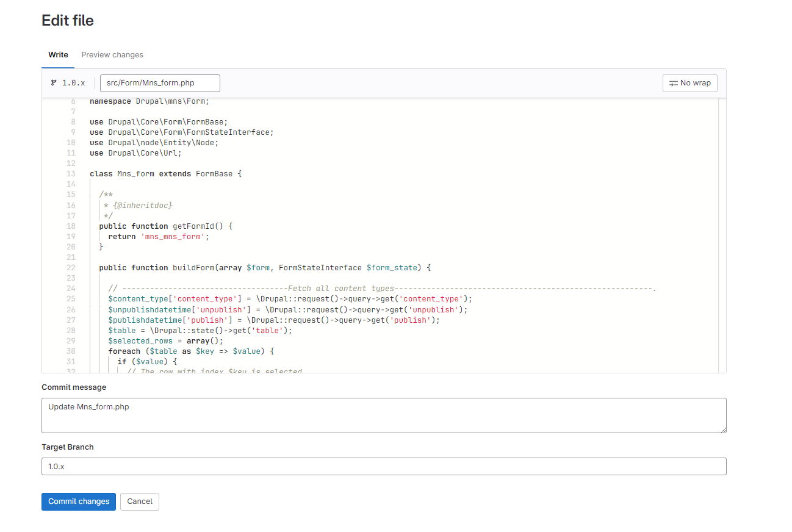Place cursor on class Mns_form declaration
This screenshot has width=792, height=532.
click(165, 174)
